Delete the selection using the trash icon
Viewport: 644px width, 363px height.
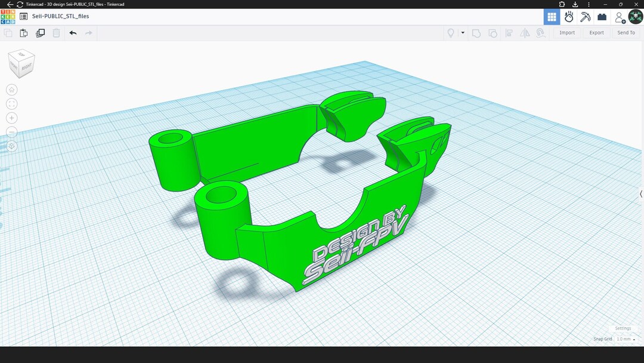click(55, 33)
